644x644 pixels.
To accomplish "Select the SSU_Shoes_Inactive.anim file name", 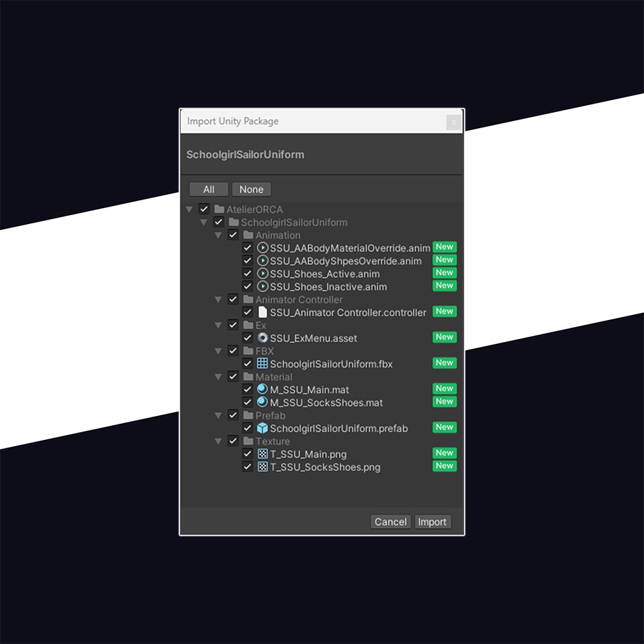I will coord(328,287).
